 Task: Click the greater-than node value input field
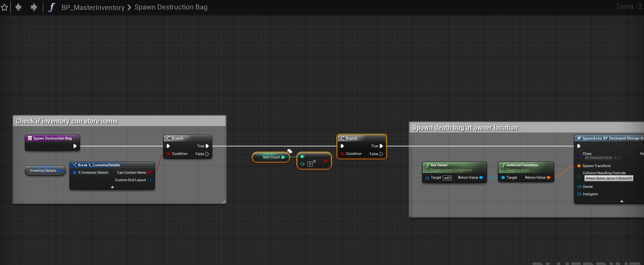310,164
